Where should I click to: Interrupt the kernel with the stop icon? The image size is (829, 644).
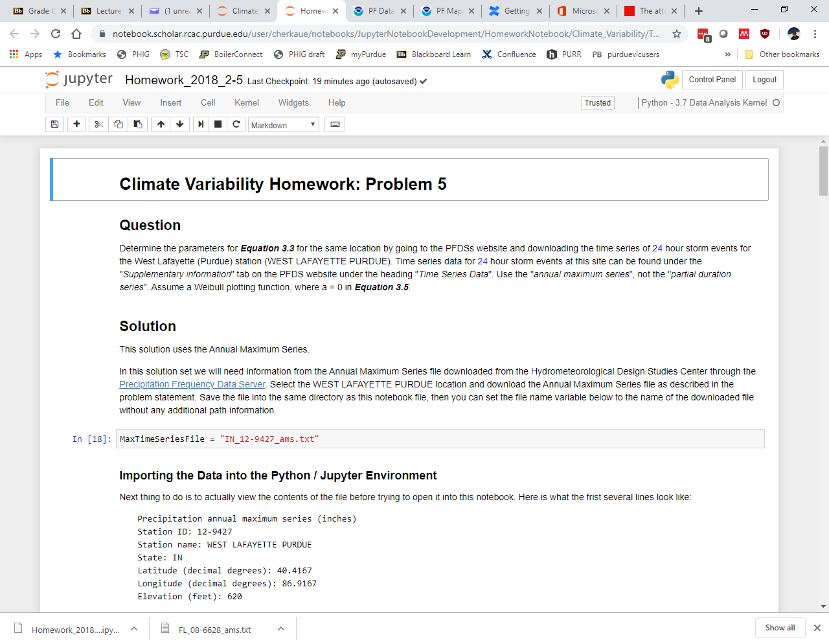pos(218,124)
